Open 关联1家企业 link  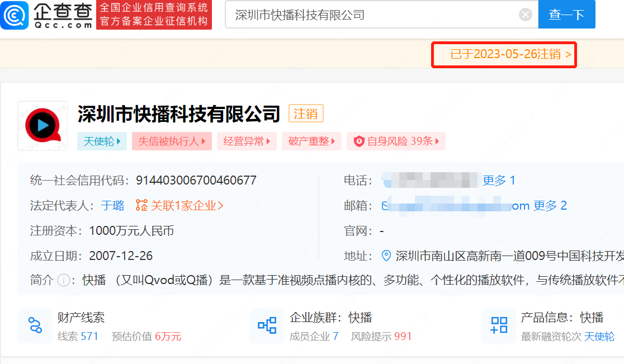pos(187,206)
